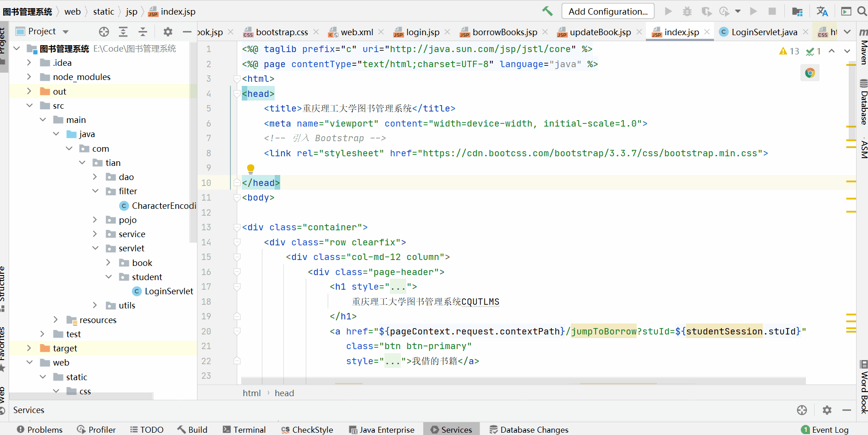
Task: Open the Chrome preview icon in the editor
Action: (x=809, y=72)
